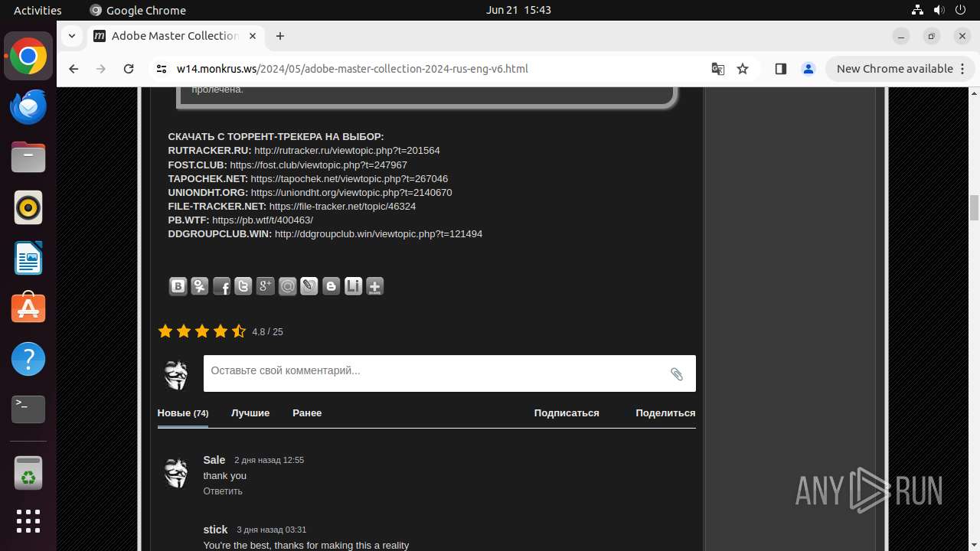Toggle the Chrome side panel
Image resolution: width=980 pixels, height=551 pixels.
click(x=781, y=69)
